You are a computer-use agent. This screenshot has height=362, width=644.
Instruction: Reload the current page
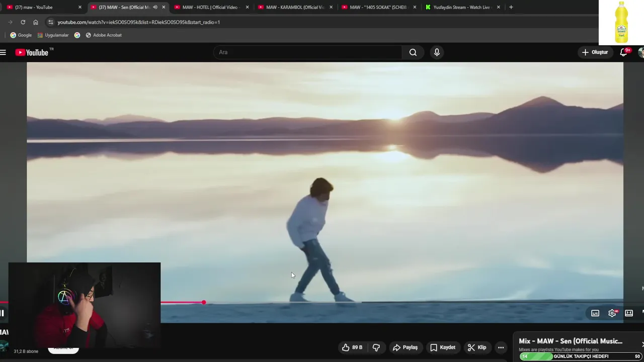point(23,22)
